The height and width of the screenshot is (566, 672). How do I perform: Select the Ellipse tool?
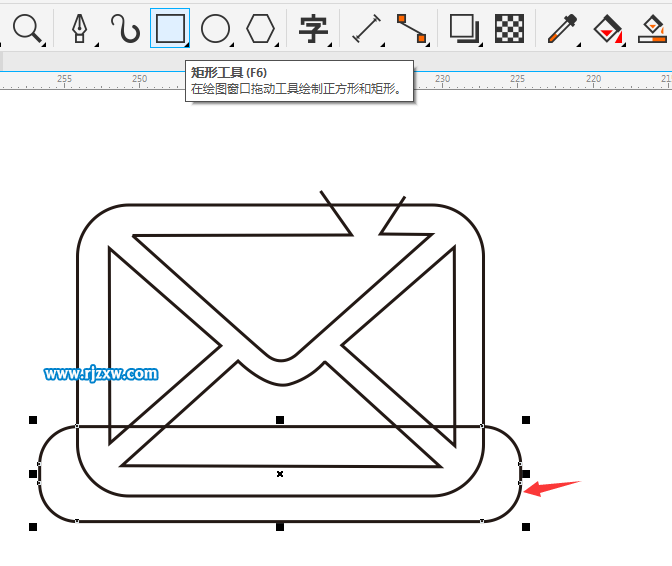pos(216,29)
